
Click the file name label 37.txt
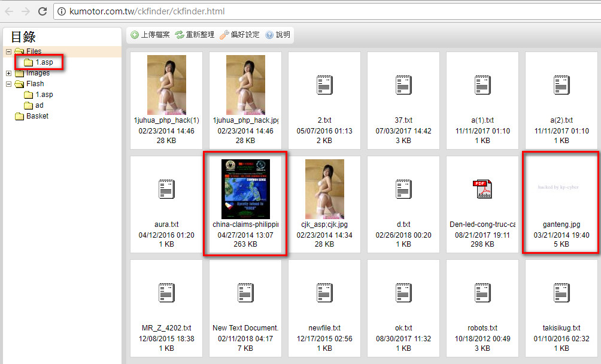coord(403,120)
